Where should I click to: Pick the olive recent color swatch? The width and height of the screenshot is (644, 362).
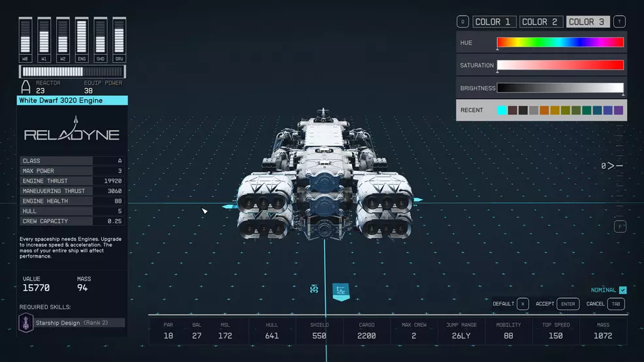click(x=566, y=110)
